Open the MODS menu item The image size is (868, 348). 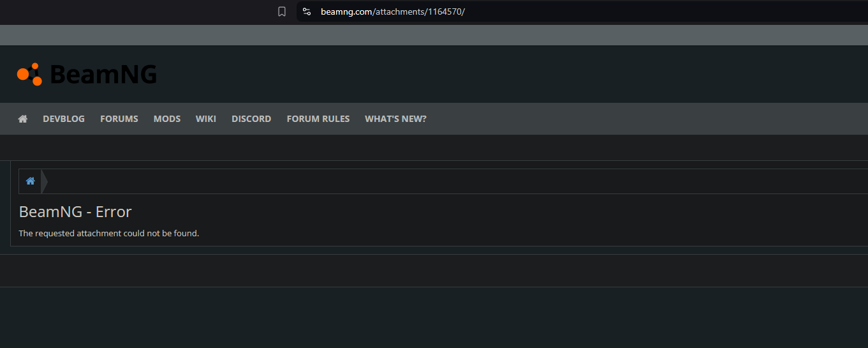pos(167,119)
